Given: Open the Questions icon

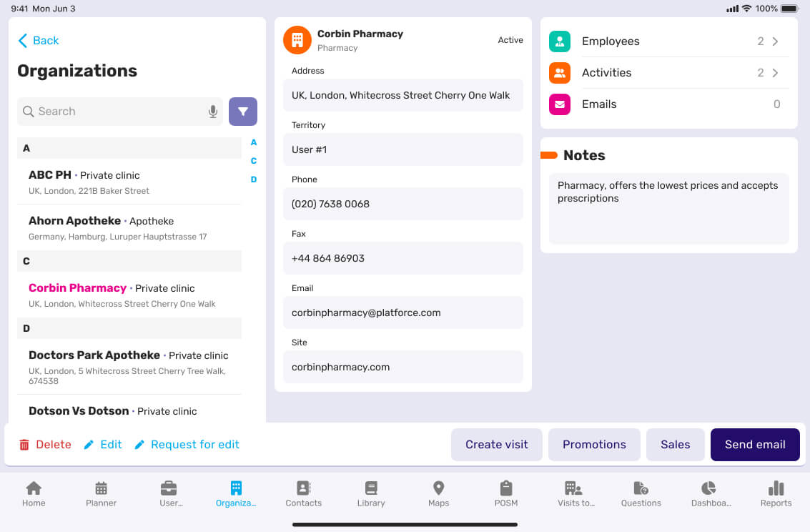Looking at the screenshot, I should 641,488.
